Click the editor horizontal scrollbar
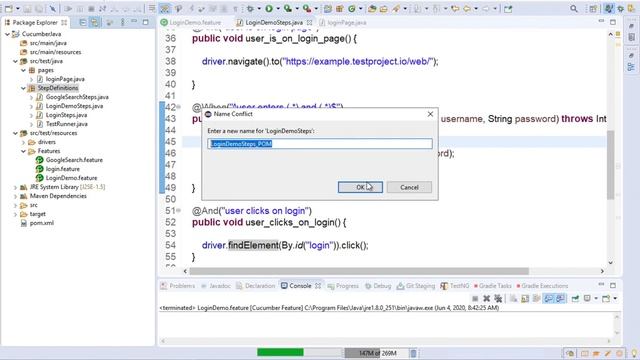Image resolution: width=640 pixels, height=360 pixels. tap(359, 271)
